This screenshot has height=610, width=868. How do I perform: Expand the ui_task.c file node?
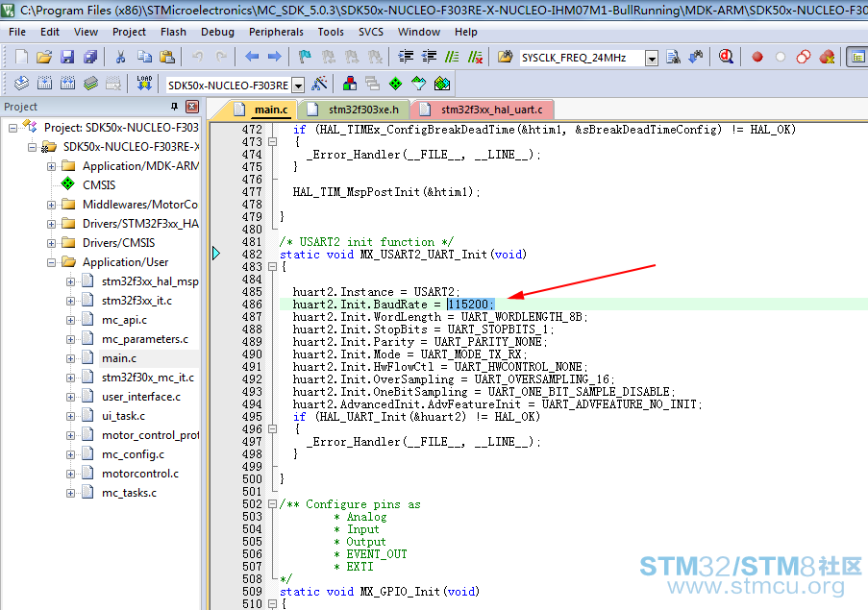(70, 417)
